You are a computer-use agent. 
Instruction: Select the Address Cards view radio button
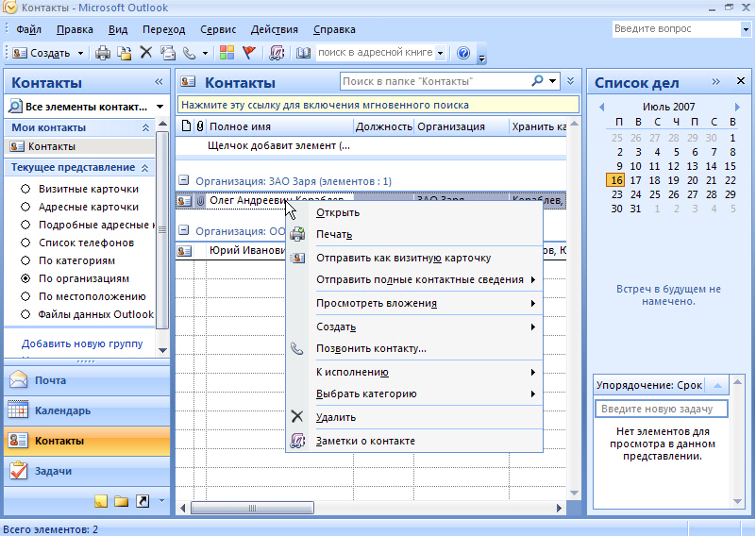tap(25, 207)
